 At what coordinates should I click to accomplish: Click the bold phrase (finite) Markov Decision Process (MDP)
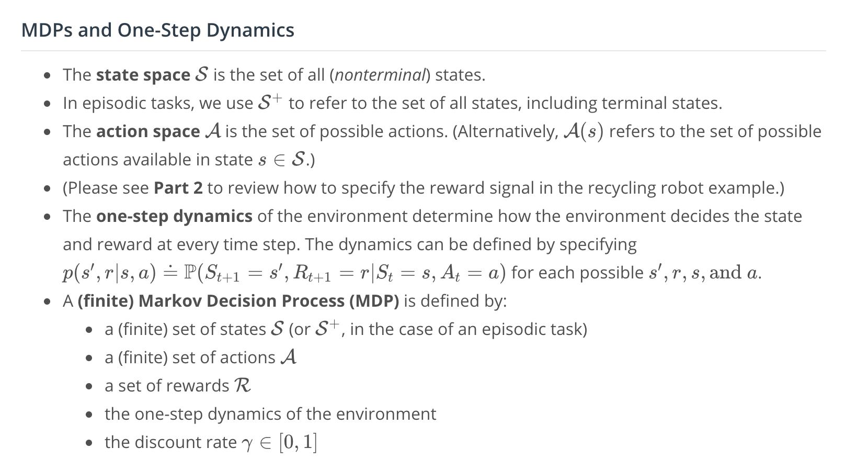pyautogui.click(x=238, y=301)
